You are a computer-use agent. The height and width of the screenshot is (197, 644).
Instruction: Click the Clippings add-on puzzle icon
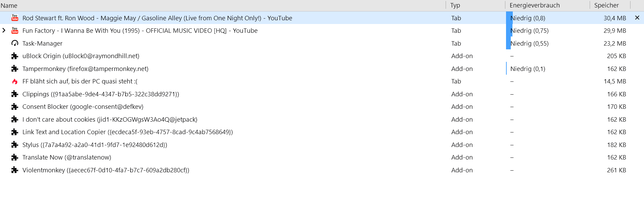pyautogui.click(x=15, y=94)
